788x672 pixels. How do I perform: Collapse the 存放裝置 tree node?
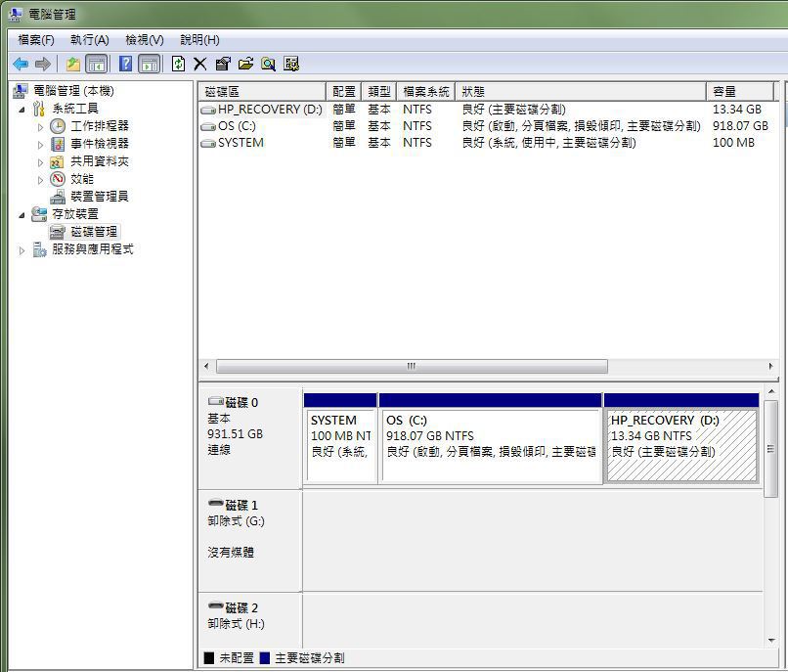pyautogui.click(x=22, y=215)
